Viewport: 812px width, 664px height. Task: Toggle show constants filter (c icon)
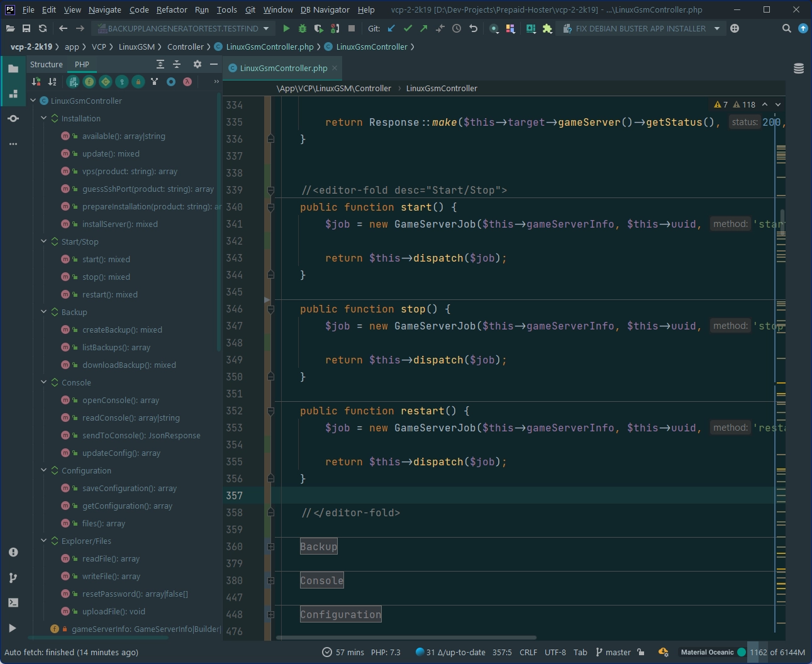point(106,82)
